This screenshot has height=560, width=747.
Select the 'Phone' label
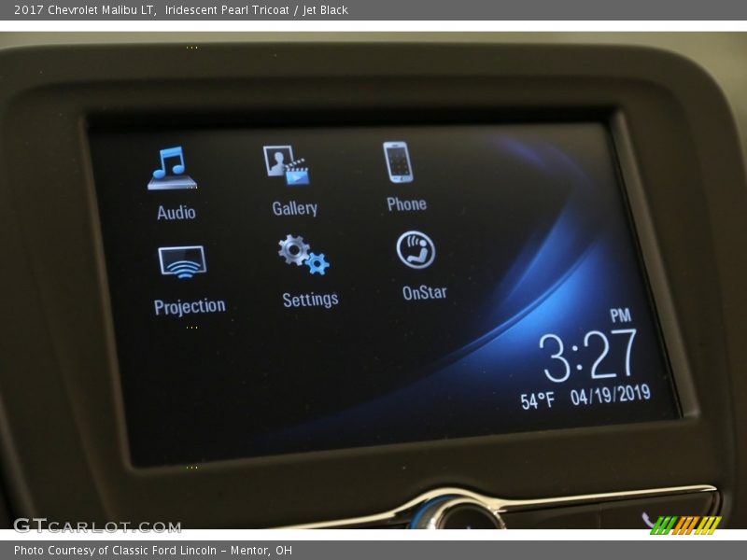pos(406,204)
